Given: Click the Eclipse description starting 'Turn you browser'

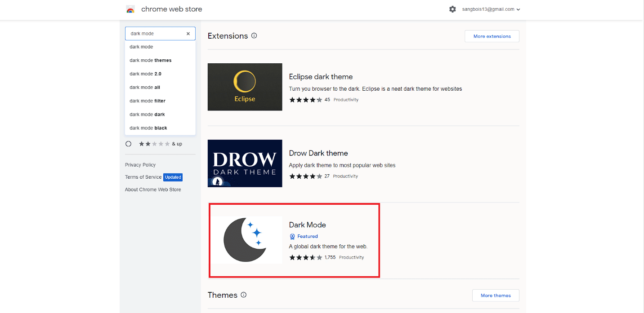Looking at the screenshot, I should [x=376, y=89].
